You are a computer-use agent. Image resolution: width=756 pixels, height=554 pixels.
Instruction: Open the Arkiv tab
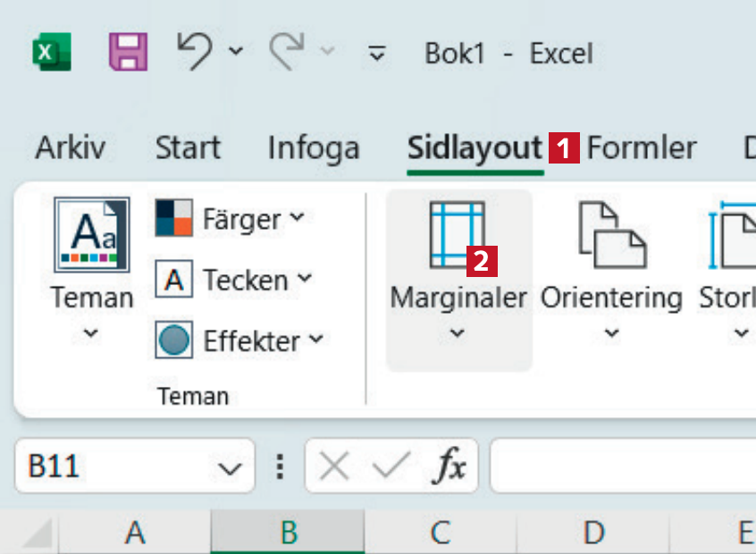(70, 147)
